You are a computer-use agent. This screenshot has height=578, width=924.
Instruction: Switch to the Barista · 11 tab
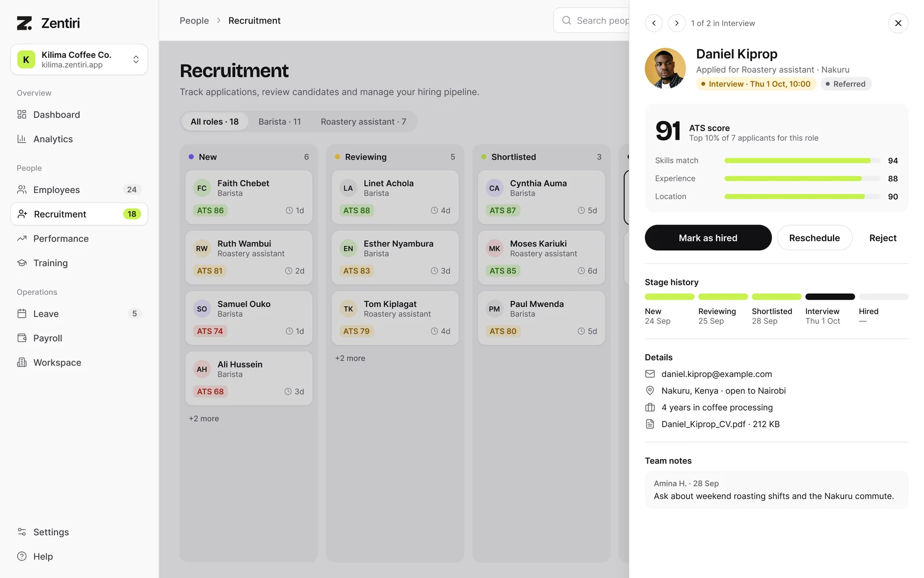(x=280, y=122)
